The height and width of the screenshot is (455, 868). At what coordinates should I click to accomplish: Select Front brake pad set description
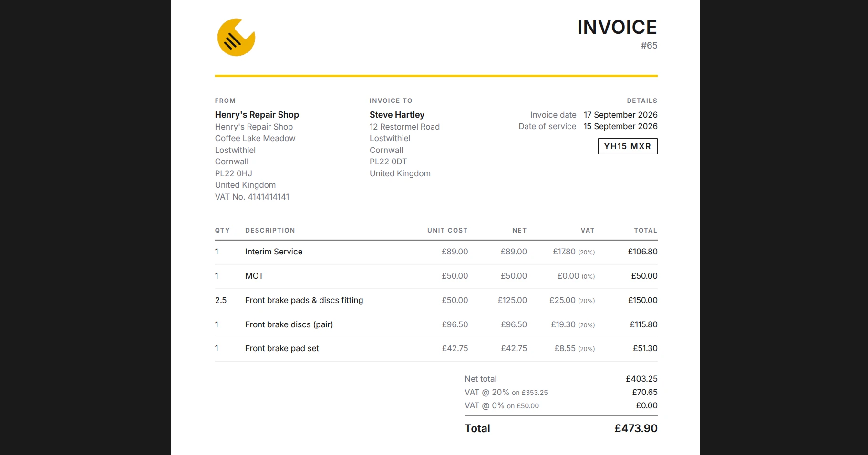click(282, 348)
